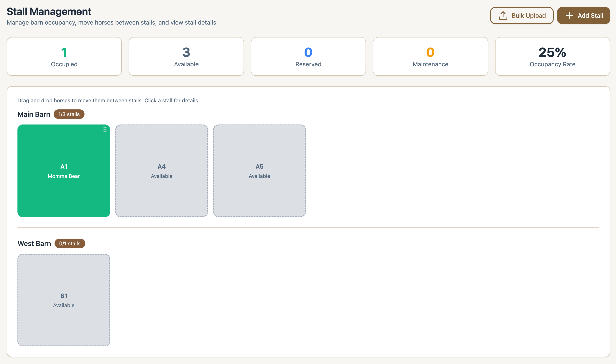Open stall A1 Momma Bear details
The width and height of the screenshot is (616, 364).
64,171
